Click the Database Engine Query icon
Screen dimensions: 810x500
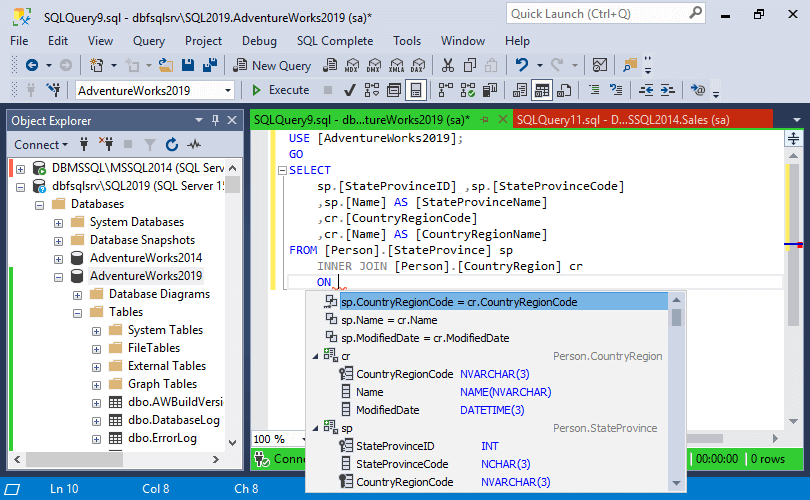(x=330, y=66)
